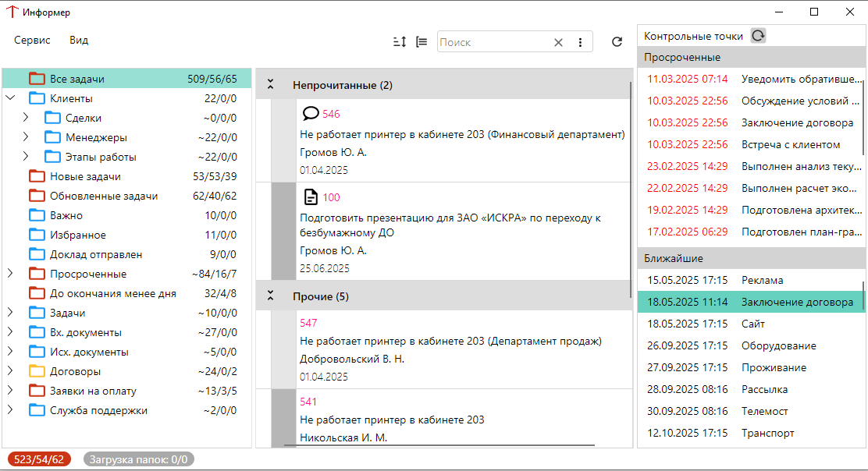Image resolution: width=868 pixels, height=471 pixels.
Task: Expand the Сделки subfolder
Action: point(27,117)
